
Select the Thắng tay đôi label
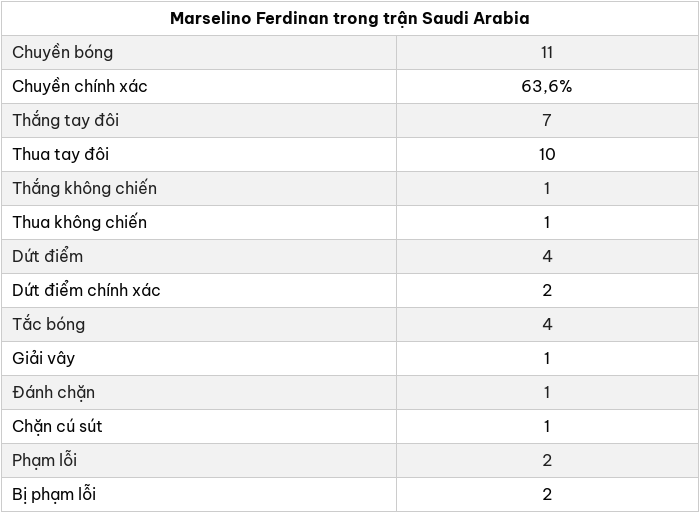pyautogui.click(x=66, y=121)
